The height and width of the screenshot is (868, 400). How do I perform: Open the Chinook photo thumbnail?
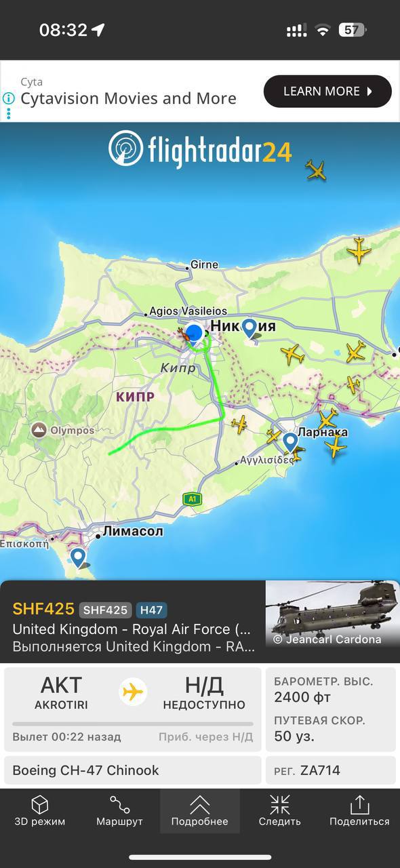click(332, 614)
